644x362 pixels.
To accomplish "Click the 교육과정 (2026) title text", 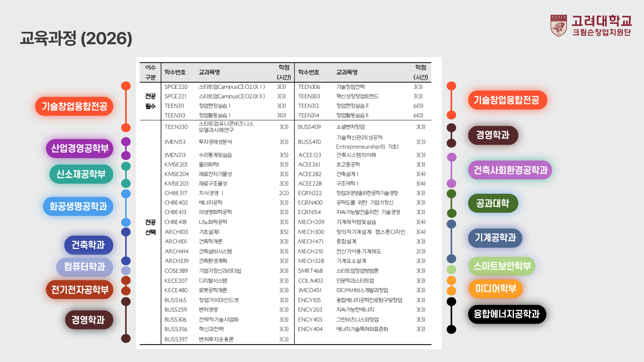I will 76,39.
